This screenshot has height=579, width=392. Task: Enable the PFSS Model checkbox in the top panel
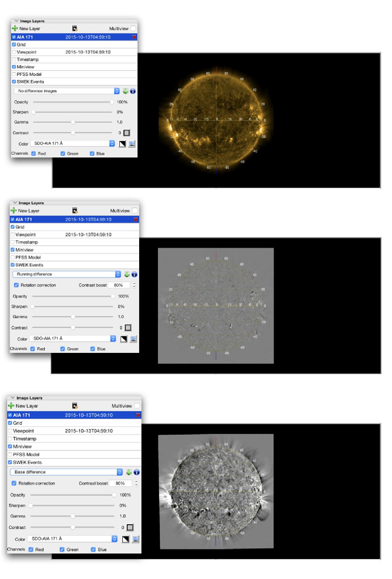14,74
